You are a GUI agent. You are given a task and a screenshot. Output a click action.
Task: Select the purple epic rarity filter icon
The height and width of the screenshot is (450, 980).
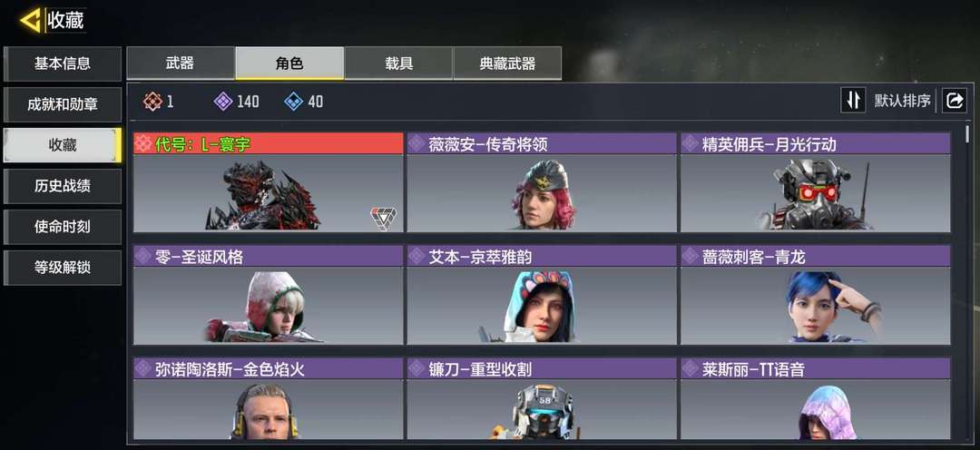223,102
